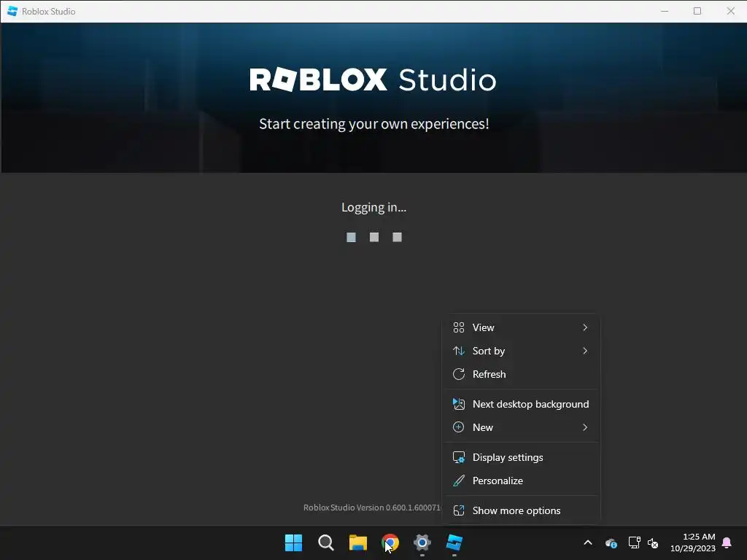Close the Roblox Studio window

tap(731, 11)
